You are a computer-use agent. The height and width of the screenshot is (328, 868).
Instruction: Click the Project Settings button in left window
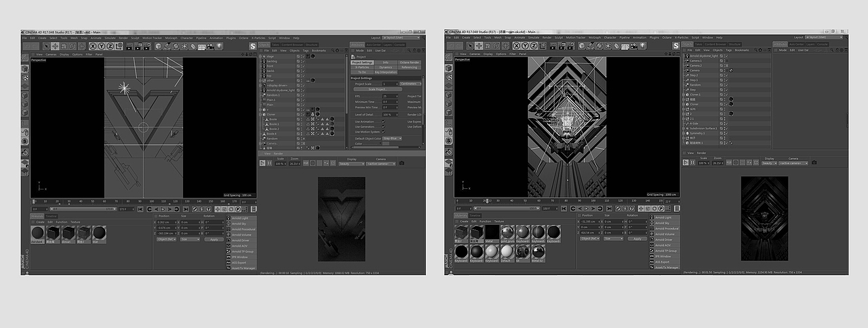[x=362, y=62]
